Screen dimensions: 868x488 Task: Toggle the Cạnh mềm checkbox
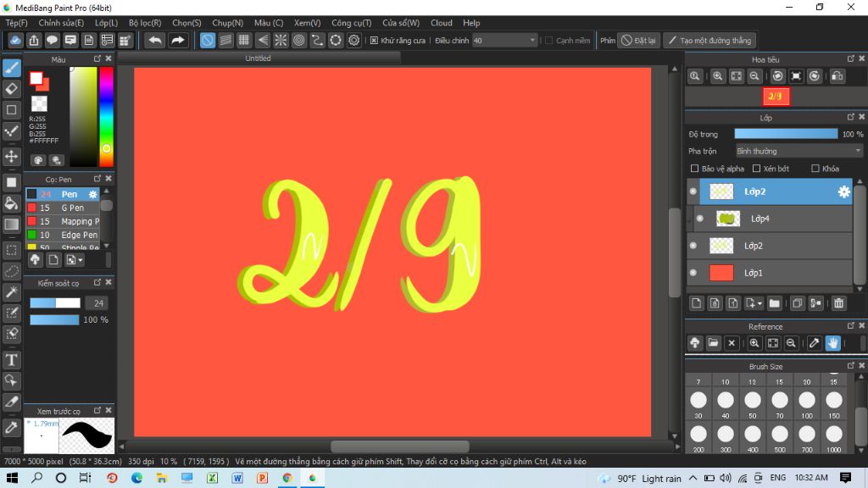point(548,41)
